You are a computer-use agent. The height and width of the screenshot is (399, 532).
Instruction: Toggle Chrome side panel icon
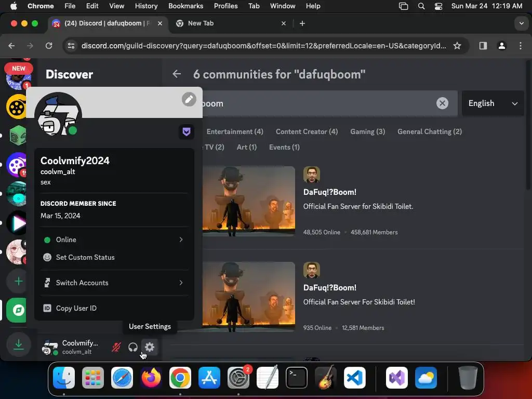pyautogui.click(x=483, y=46)
